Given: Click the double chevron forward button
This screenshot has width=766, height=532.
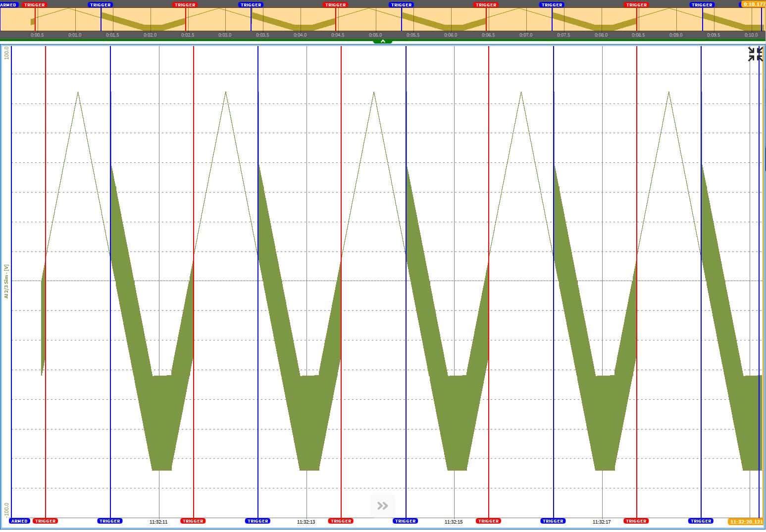Looking at the screenshot, I should click(x=382, y=505).
